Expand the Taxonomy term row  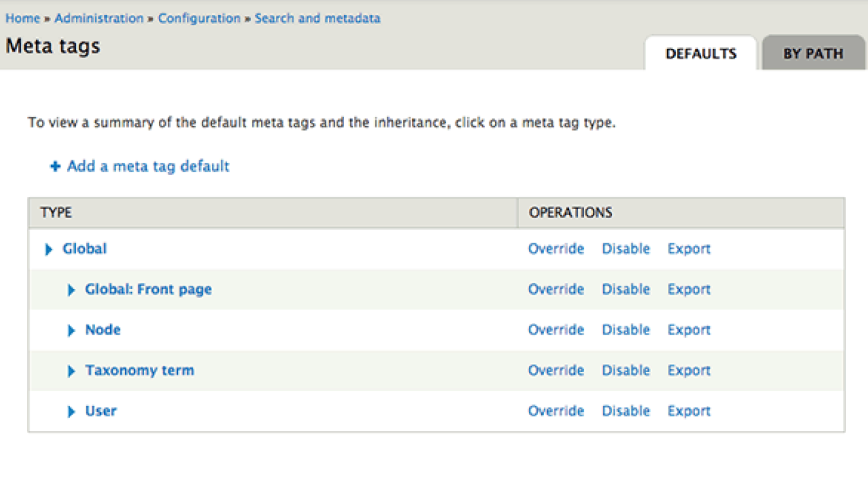[x=71, y=371]
